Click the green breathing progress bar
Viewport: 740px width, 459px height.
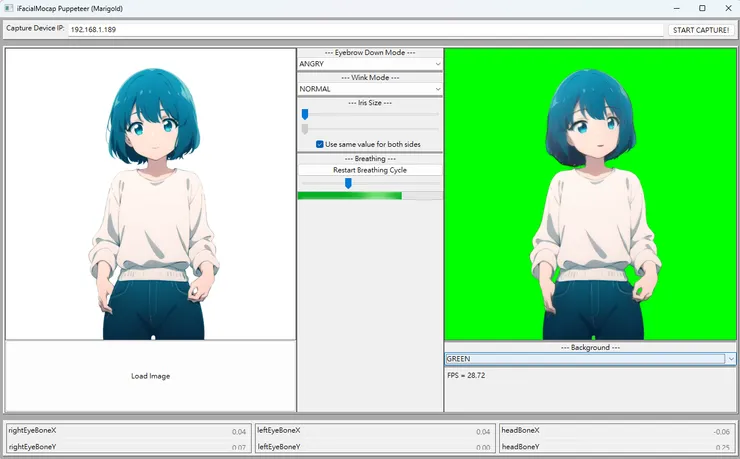(x=370, y=196)
